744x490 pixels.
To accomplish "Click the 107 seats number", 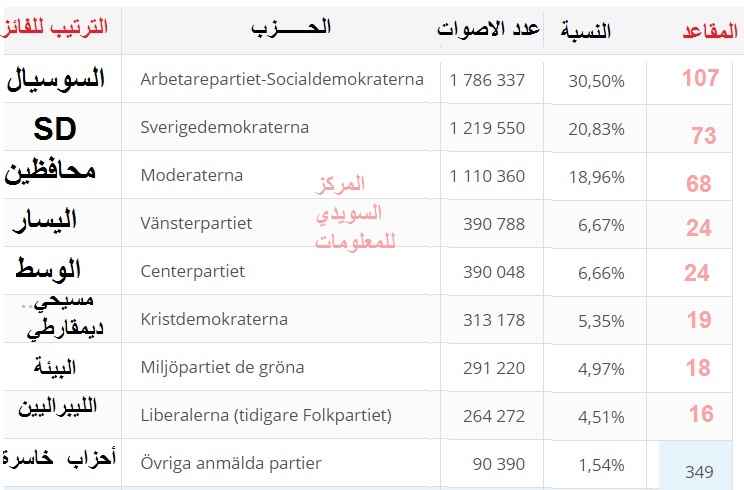I will coord(700,78).
